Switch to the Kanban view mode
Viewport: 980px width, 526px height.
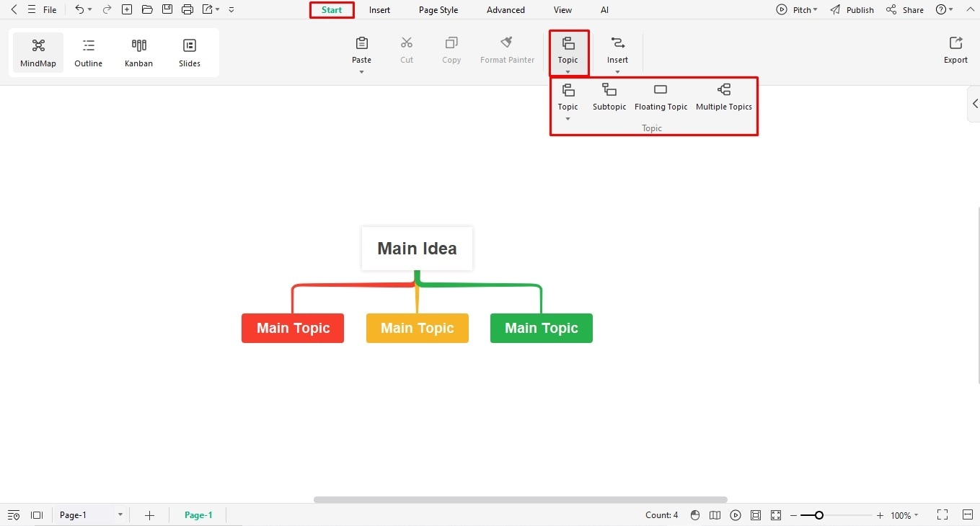(139, 53)
